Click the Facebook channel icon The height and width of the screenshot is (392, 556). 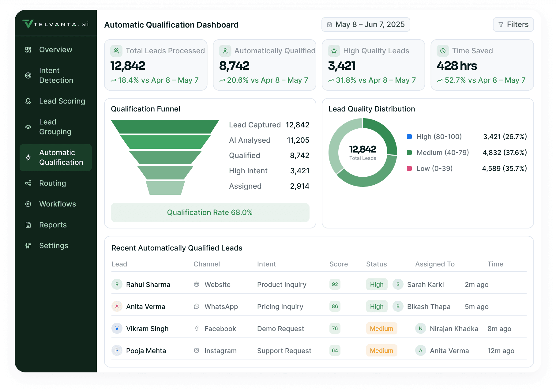click(197, 328)
